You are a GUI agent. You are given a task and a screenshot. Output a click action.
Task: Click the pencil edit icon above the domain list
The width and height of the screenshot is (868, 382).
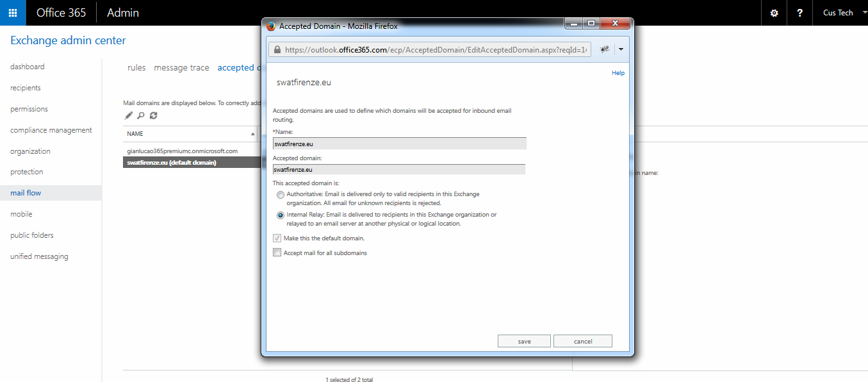pyautogui.click(x=128, y=115)
